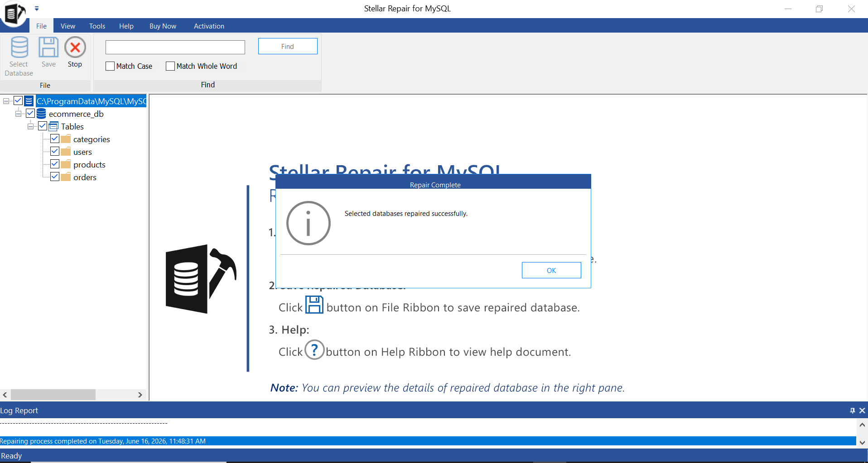Uncheck the orders table checkbox
The height and width of the screenshot is (463, 868).
click(x=55, y=177)
